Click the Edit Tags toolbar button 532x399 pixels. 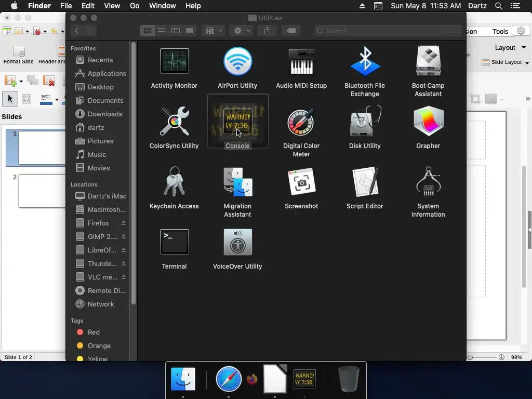pyautogui.click(x=291, y=31)
